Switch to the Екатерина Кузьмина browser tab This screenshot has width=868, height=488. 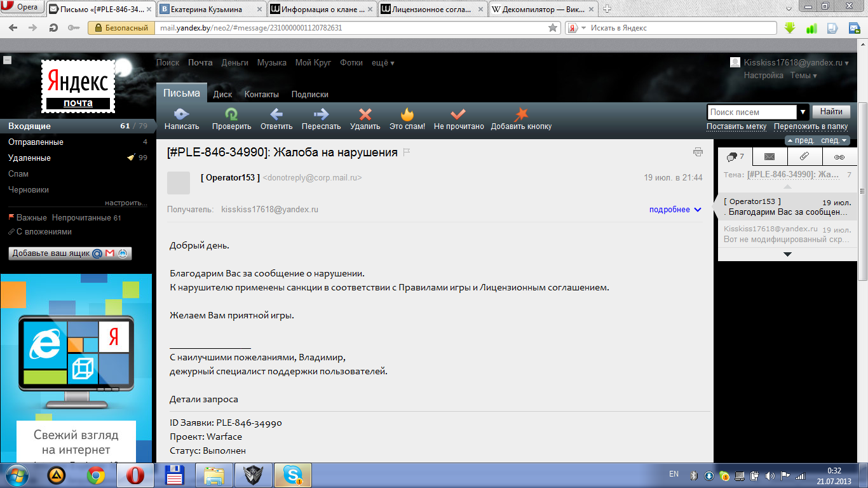click(211, 9)
